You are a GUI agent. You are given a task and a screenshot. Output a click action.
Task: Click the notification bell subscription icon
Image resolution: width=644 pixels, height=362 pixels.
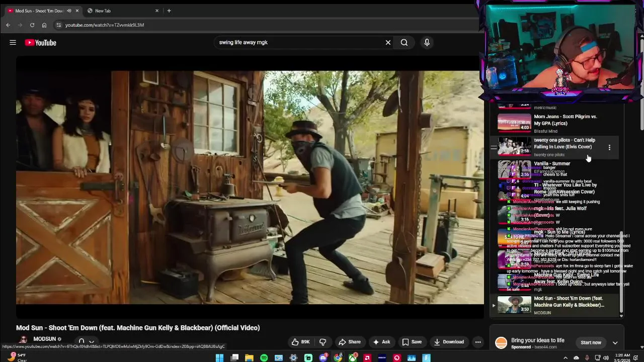point(82,342)
